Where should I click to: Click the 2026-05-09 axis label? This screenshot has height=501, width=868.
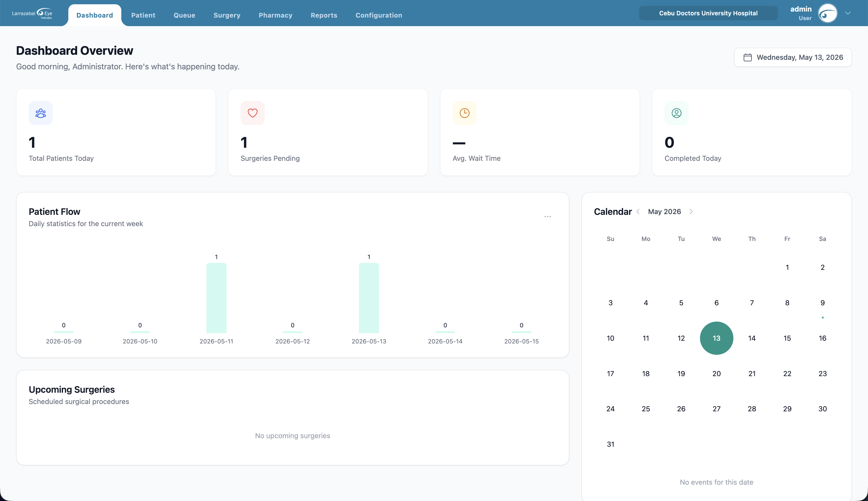pos(64,341)
